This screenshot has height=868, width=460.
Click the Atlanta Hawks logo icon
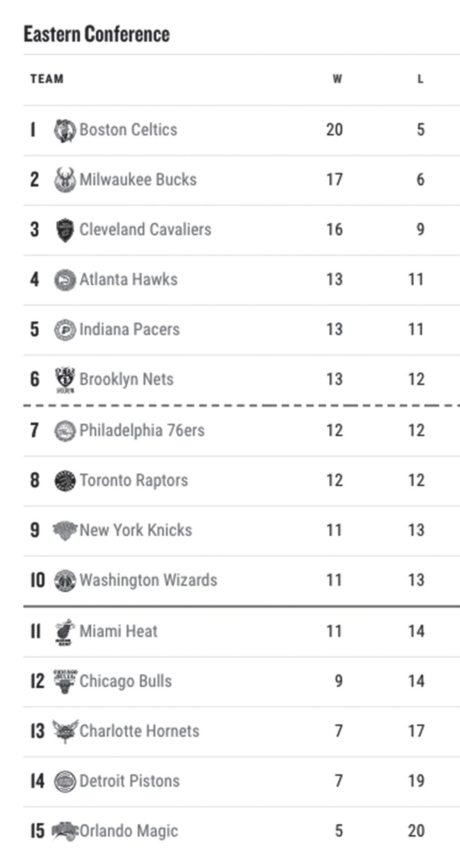(65, 280)
